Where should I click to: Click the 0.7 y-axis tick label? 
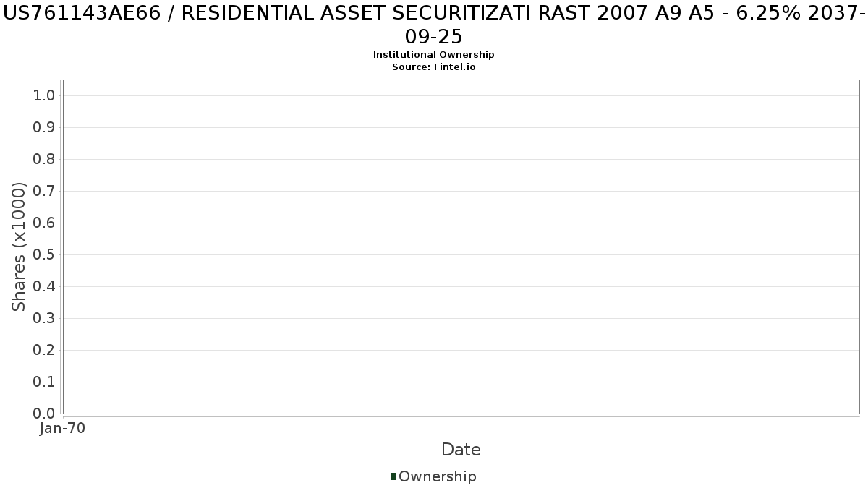tap(45, 192)
